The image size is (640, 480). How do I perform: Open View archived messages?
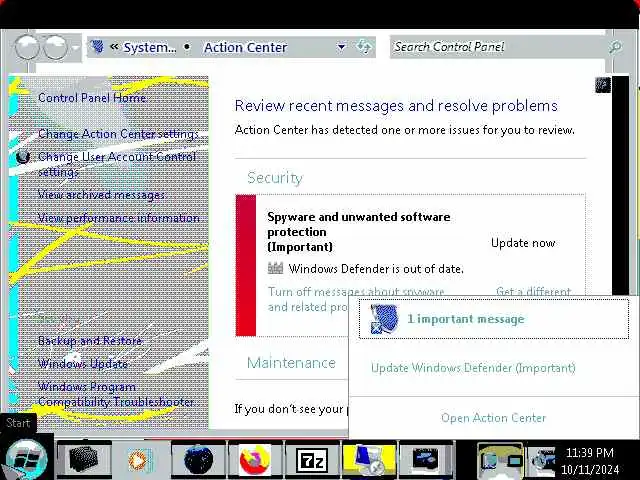pos(101,195)
